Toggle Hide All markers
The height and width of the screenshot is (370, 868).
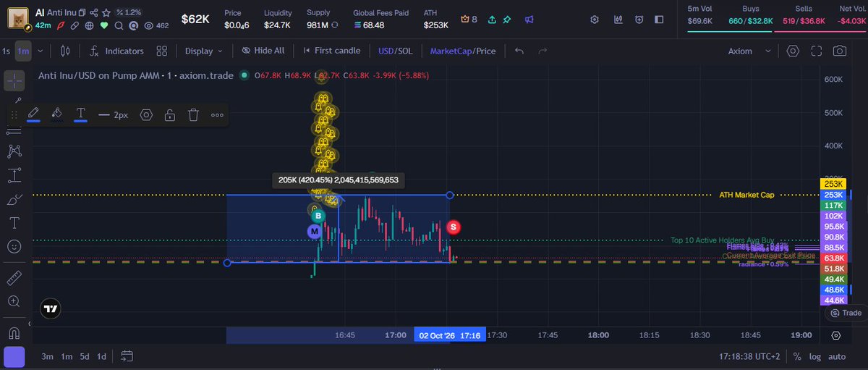click(263, 51)
